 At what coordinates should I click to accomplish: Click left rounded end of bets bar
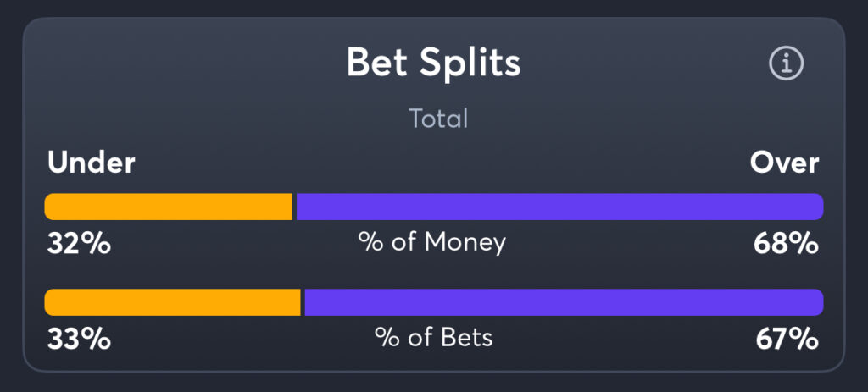click(x=51, y=302)
